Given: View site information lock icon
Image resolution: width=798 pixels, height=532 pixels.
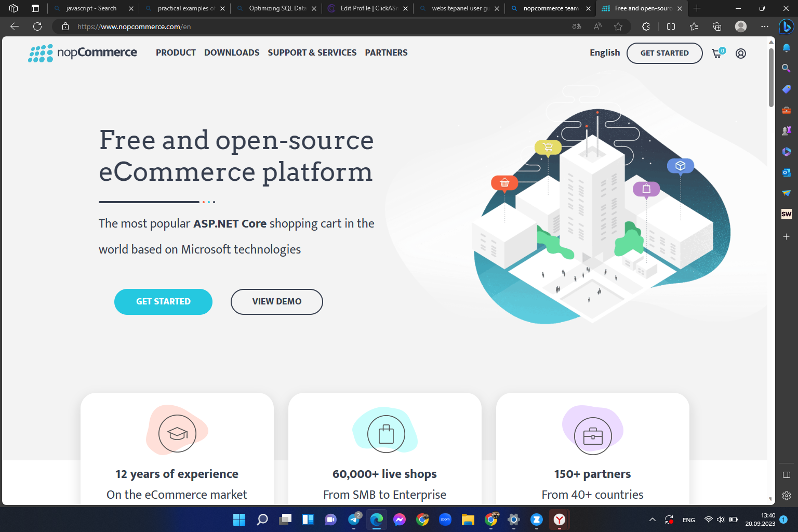Looking at the screenshot, I should point(65,26).
